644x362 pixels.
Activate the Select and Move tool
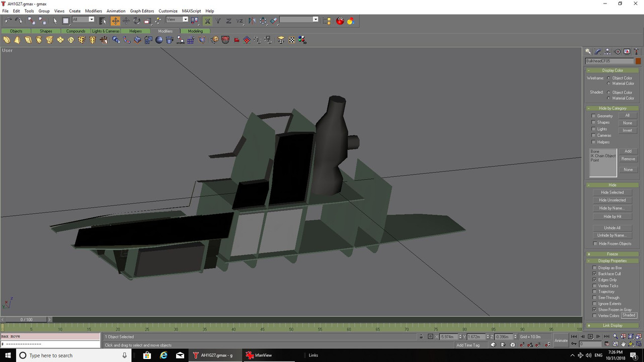pyautogui.click(x=116, y=21)
